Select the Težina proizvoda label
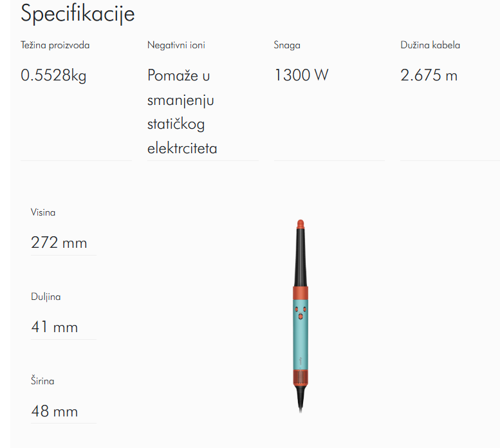Image resolution: width=500 pixels, height=448 pixels. [55, 45]
